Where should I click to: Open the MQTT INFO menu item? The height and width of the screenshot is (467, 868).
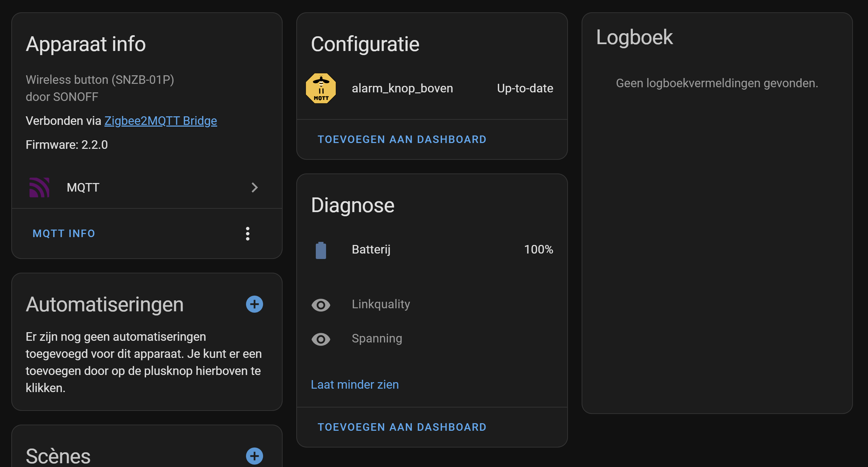click(64, 233)
